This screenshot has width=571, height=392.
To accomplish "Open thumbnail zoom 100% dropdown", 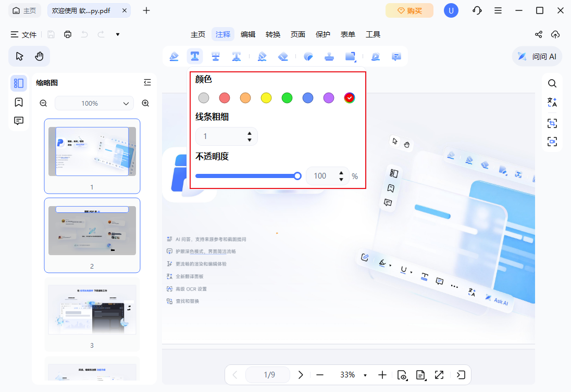I will tap(94, 104).
